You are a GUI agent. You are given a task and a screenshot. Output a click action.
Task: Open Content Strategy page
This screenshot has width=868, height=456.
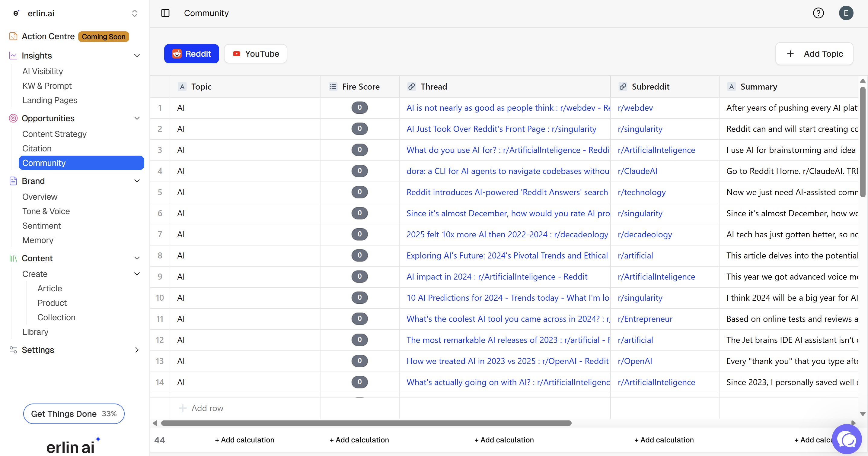(55, 134)
